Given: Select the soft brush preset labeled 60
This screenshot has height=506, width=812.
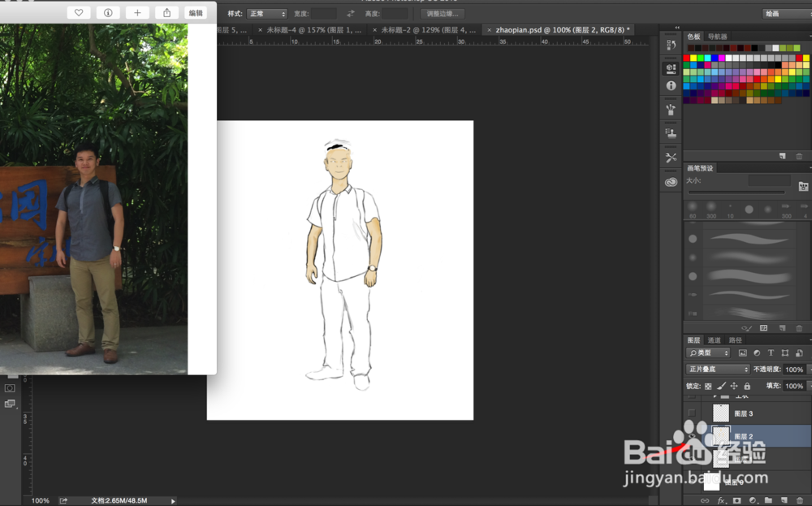Looking at the screenshot, I should 693,210.
